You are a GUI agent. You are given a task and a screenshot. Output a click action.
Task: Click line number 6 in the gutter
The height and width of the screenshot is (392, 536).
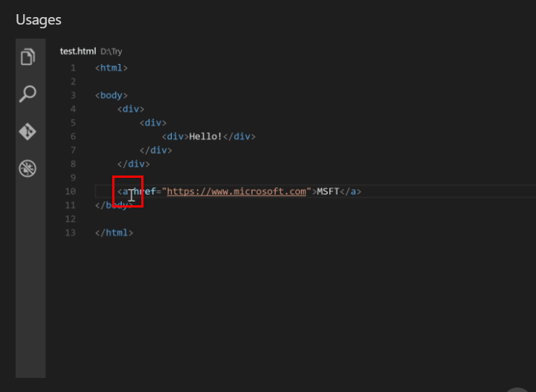pyautogui.click(x=73, y=136)
